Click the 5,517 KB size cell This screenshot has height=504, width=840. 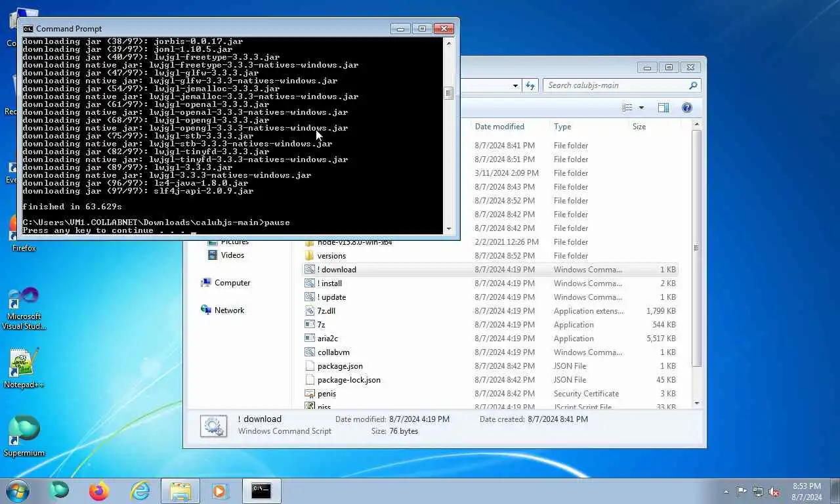tap(661, 339)
